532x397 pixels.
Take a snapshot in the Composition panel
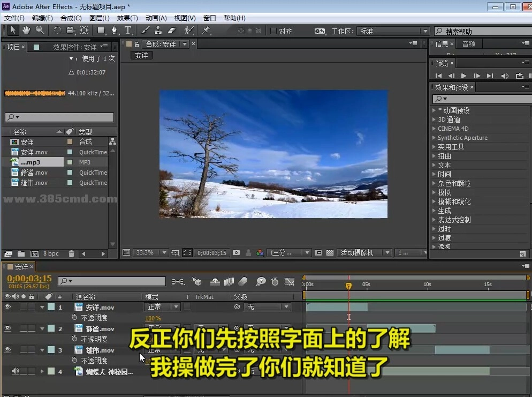click(235, 253)
